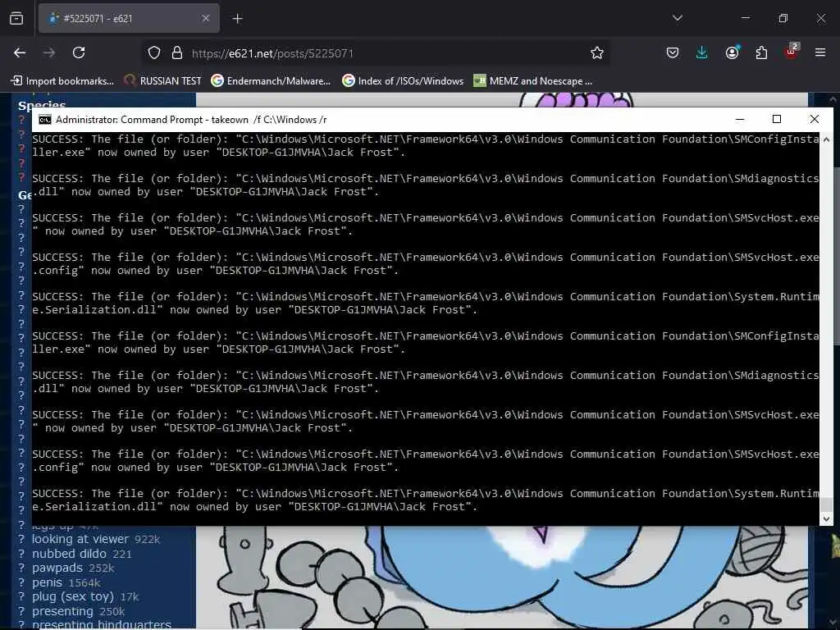
Task: Open the tracking protection shield icon
Action: [154, 52]
